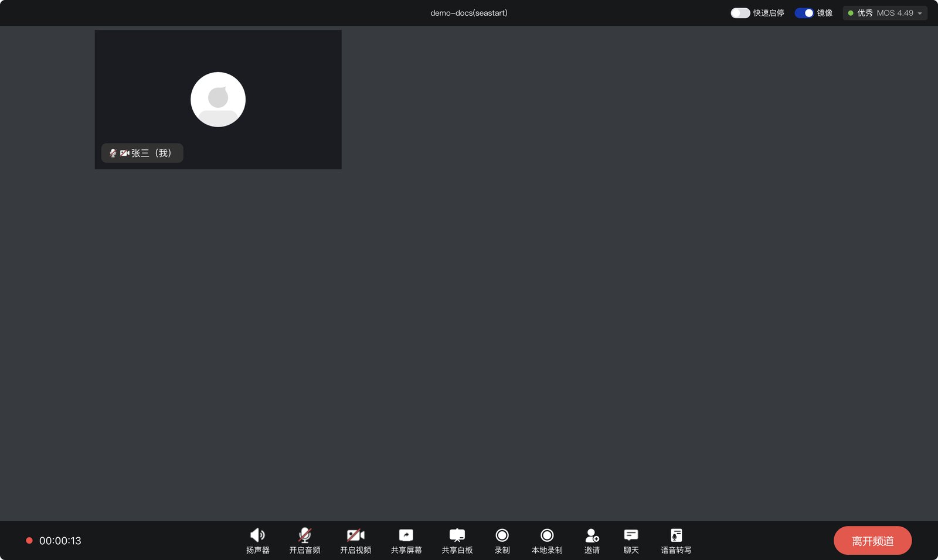Click the red recording indicator dot

29,541
